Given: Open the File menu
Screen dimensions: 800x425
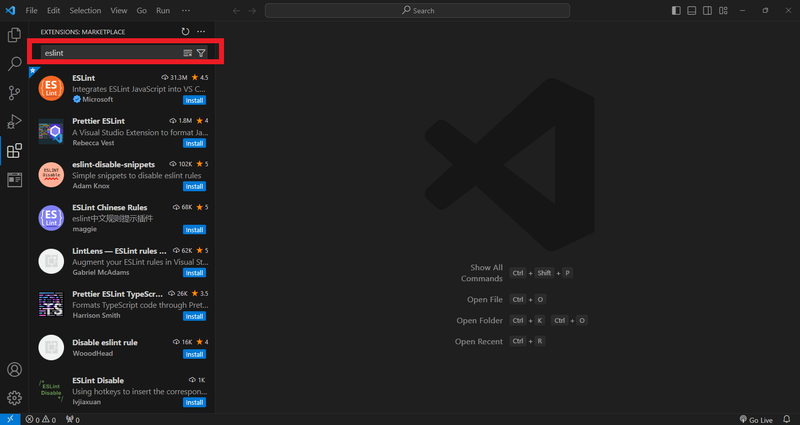Looking at the screenshot, I should 32,11.
